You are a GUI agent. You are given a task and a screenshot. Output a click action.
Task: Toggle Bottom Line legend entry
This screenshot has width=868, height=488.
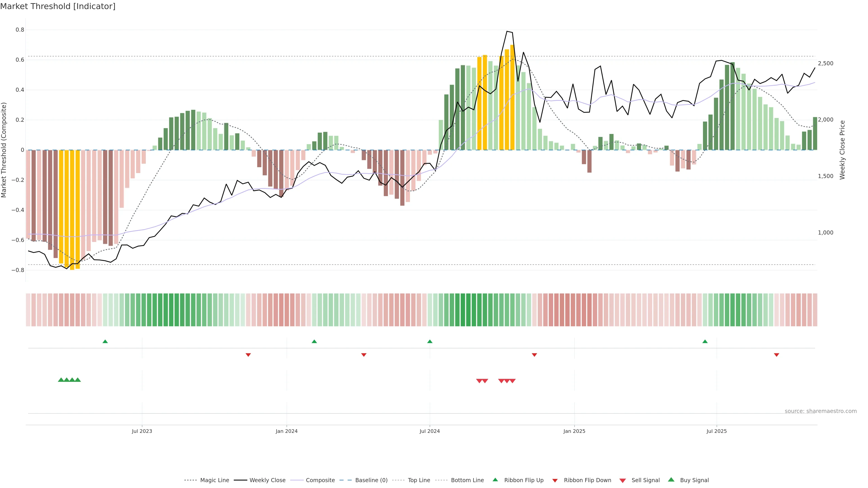click(467, 480)
